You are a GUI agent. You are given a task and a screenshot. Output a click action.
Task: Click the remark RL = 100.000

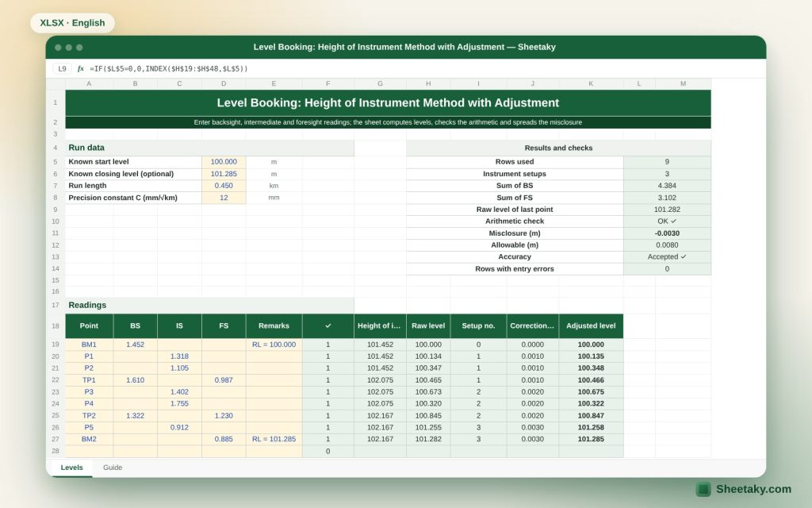click(274, 344)
